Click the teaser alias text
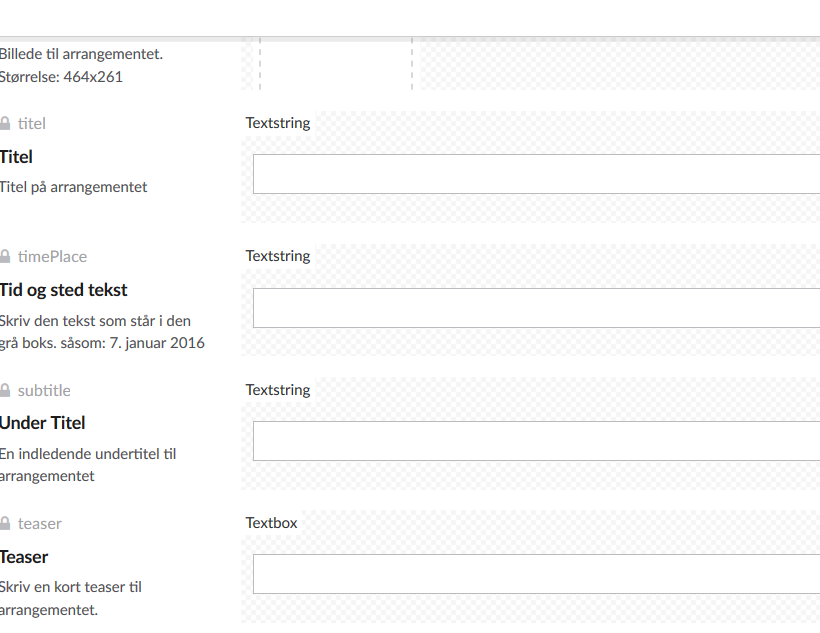 [x=40, y=523]
